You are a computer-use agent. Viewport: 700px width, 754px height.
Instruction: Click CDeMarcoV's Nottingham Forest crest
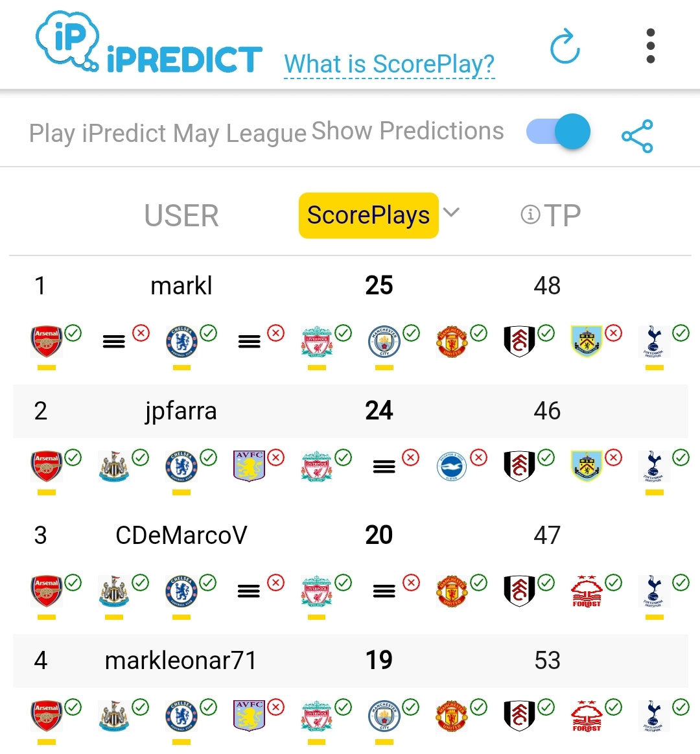pyautogui.click(x=587, y=591)
